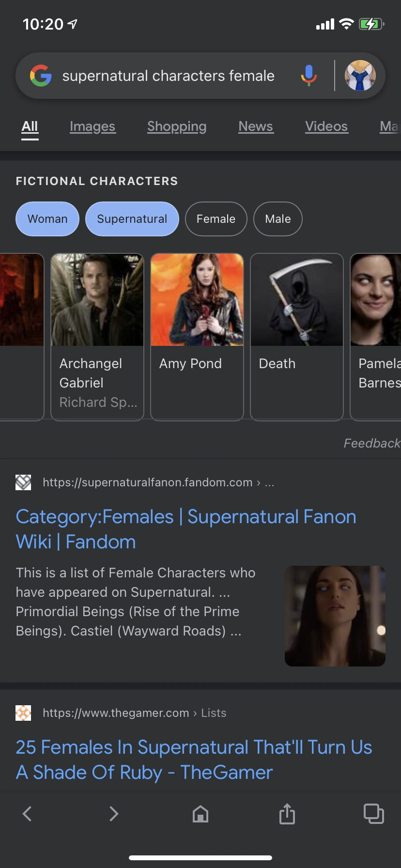
Task: Deselect the Woman filter chip
Action: coord(47,219)
